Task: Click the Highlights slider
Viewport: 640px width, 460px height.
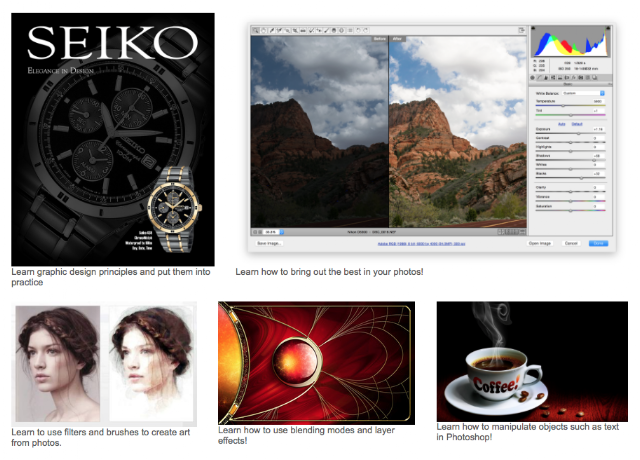Action: point(570,151)
